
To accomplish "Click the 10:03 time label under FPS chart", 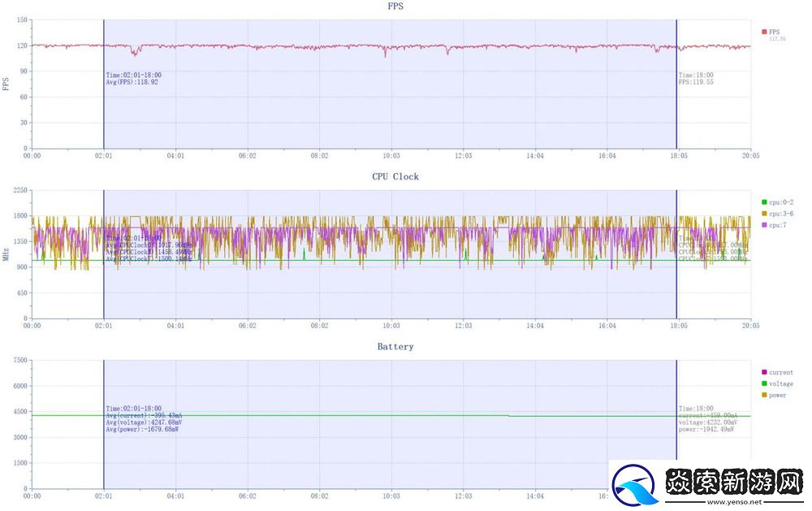I will pos(391,155).
